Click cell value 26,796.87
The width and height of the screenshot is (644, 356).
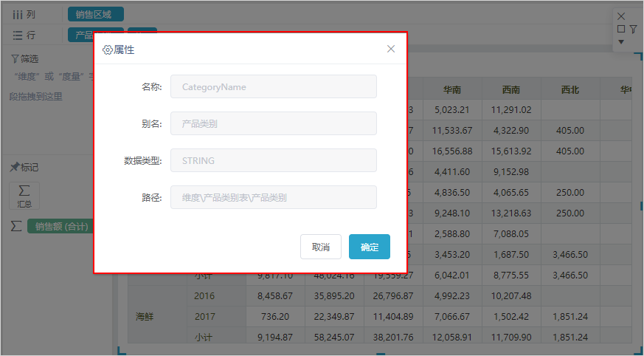[393, 296]
